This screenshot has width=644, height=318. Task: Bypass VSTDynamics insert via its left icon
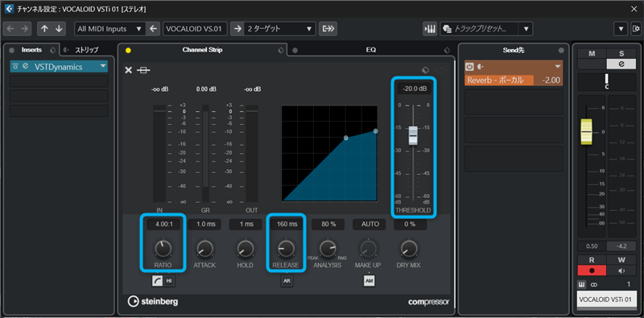pos(15,66)
